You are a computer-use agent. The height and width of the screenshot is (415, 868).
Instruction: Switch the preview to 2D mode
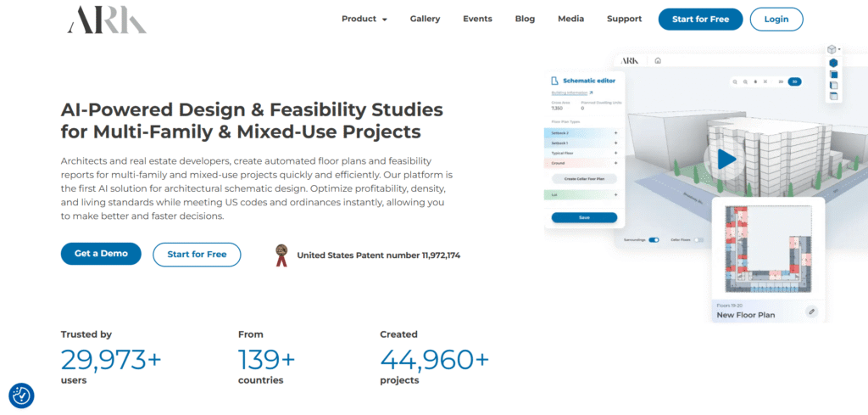click(781, 81)
